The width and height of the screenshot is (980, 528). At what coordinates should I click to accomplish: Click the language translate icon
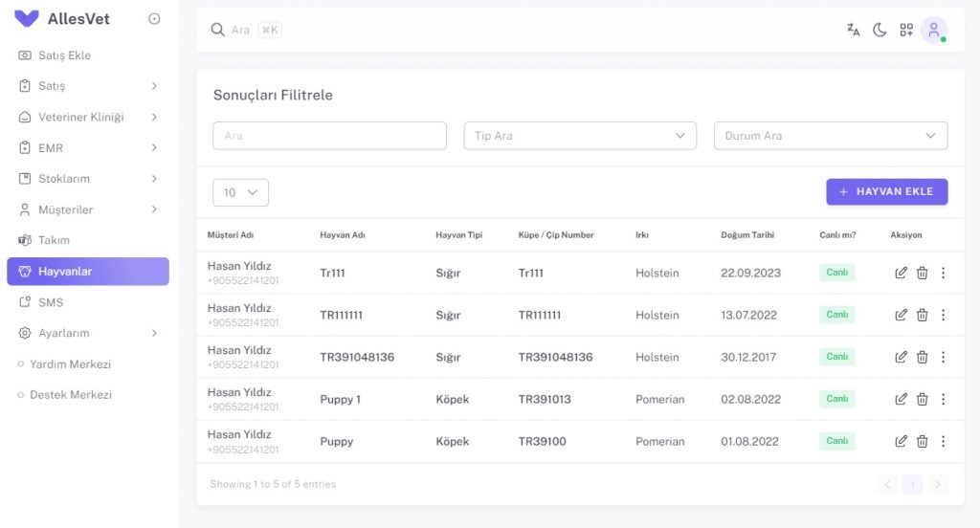pos(853,30)
